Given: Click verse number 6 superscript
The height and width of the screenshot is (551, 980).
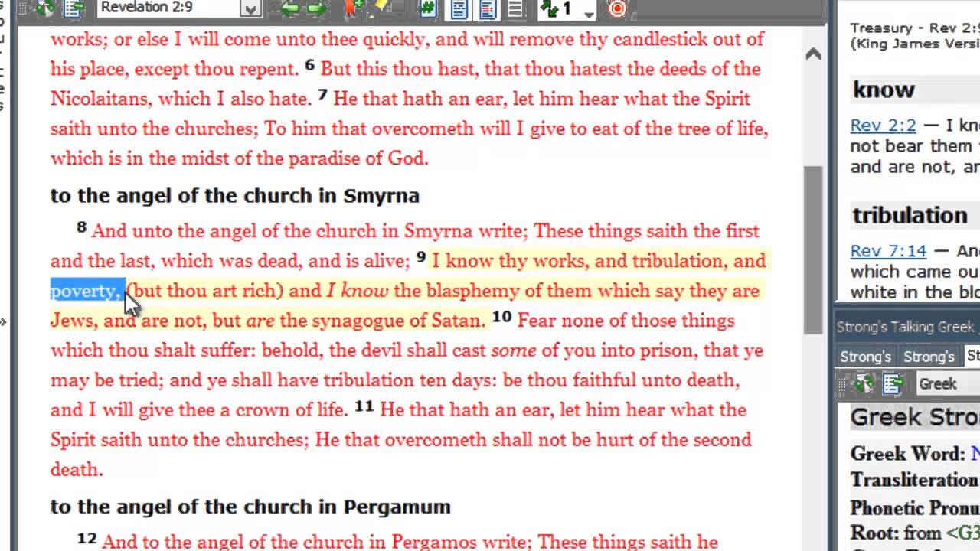Looking at the screenshot, I should [x=309, y=65].
